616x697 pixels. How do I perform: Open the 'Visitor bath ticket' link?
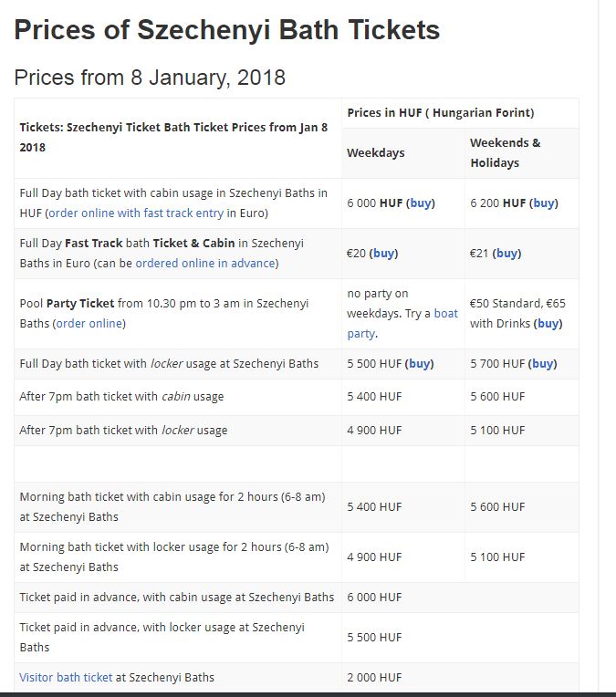point(66,678)
